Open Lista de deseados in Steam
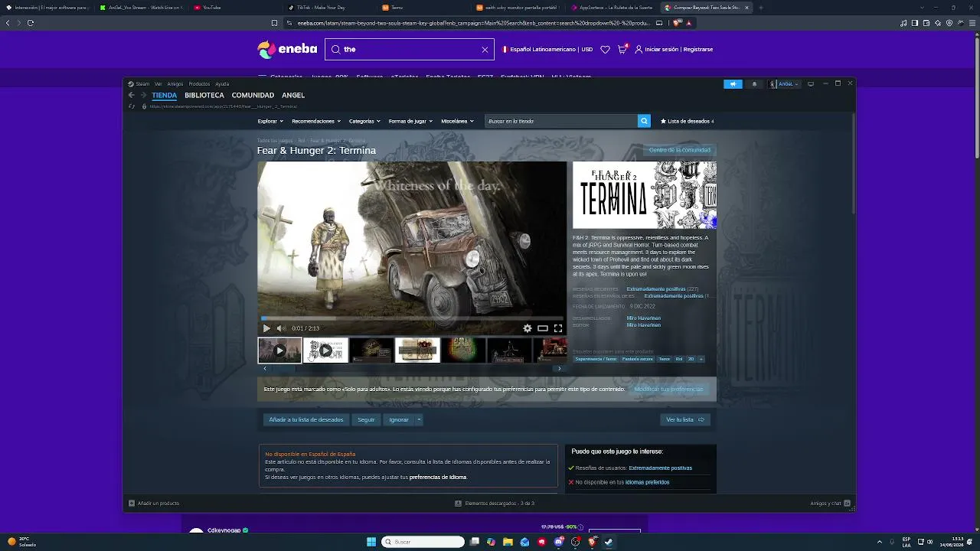This screenshot has width=980, height=551. (688, 121)
